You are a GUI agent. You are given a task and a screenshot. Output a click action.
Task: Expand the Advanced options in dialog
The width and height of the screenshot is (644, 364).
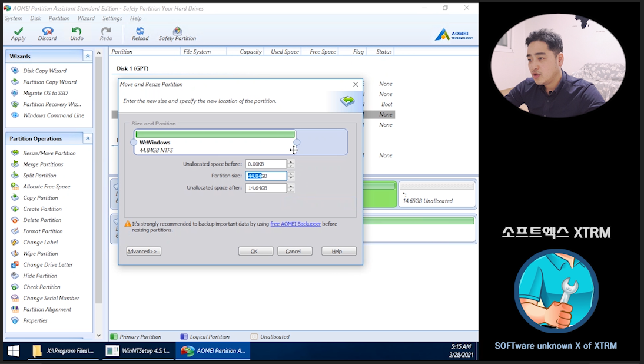tap(143, 251)
